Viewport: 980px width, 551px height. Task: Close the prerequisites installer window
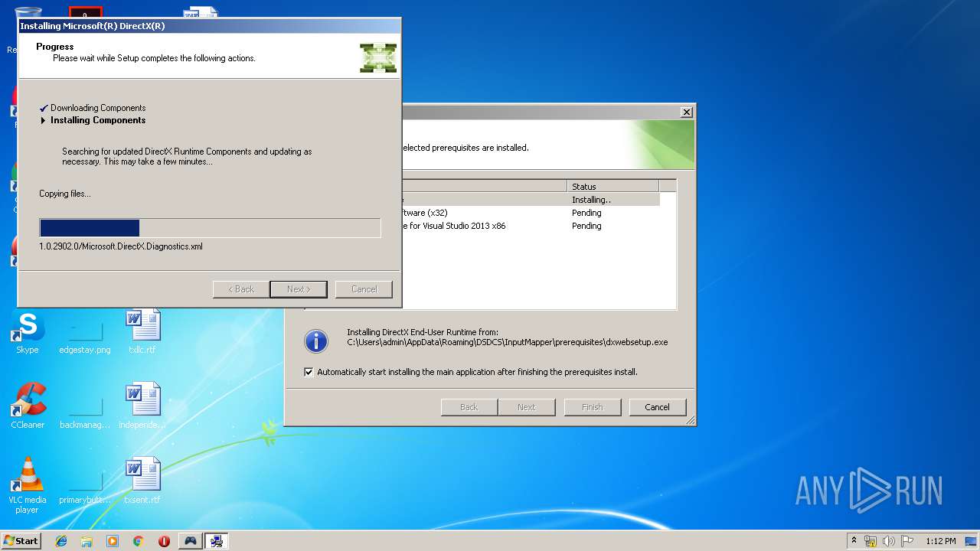(x=686, y=112)
